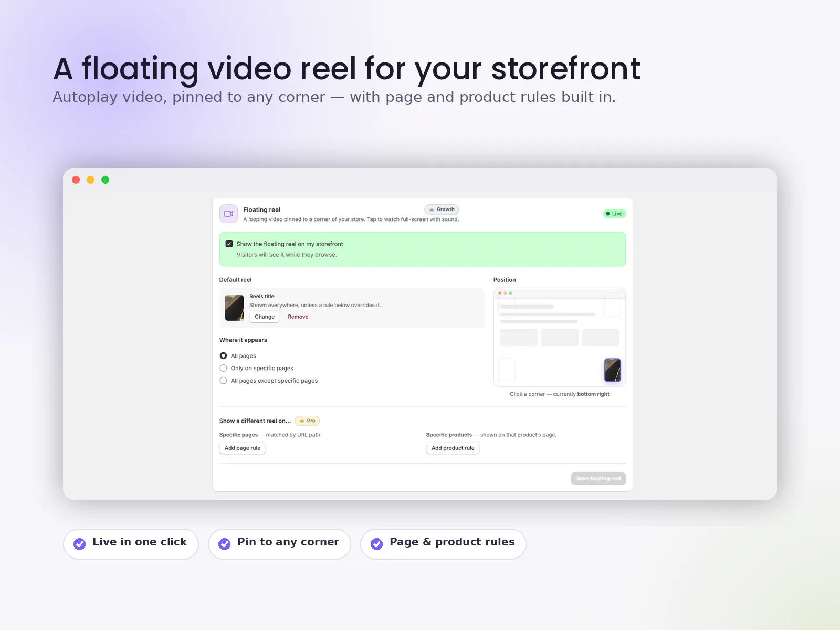Click checkmark icon beside Live in one click
The width and height of the screenshot is (840, 630).
click(x=80, y=544)
